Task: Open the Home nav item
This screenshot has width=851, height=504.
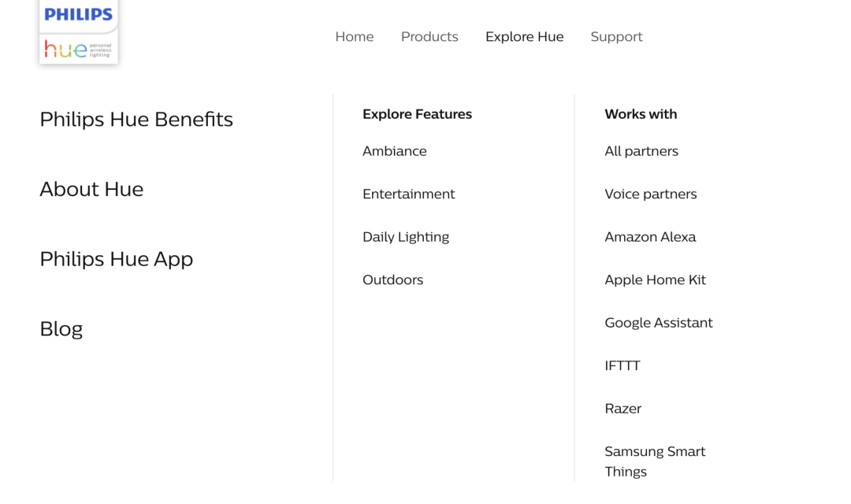Action: click(x=355, y=36)
